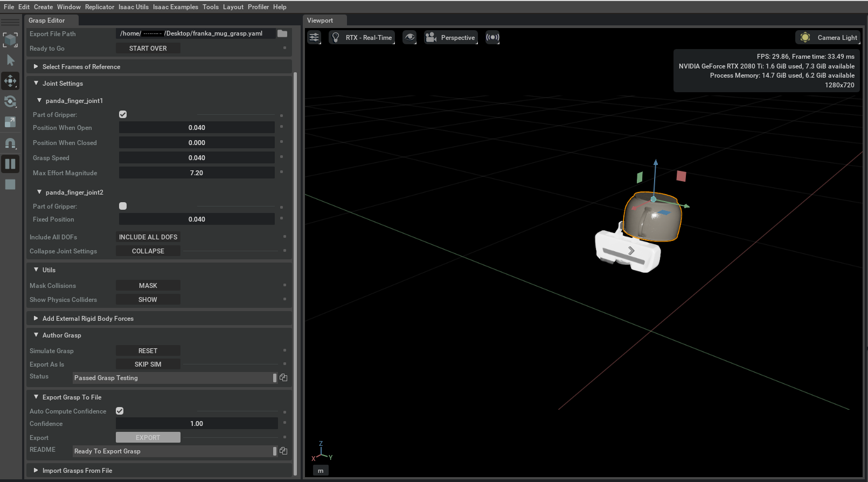Stop the simulation with the square button
The image size is (868, 482).
(x=10, y=184)
